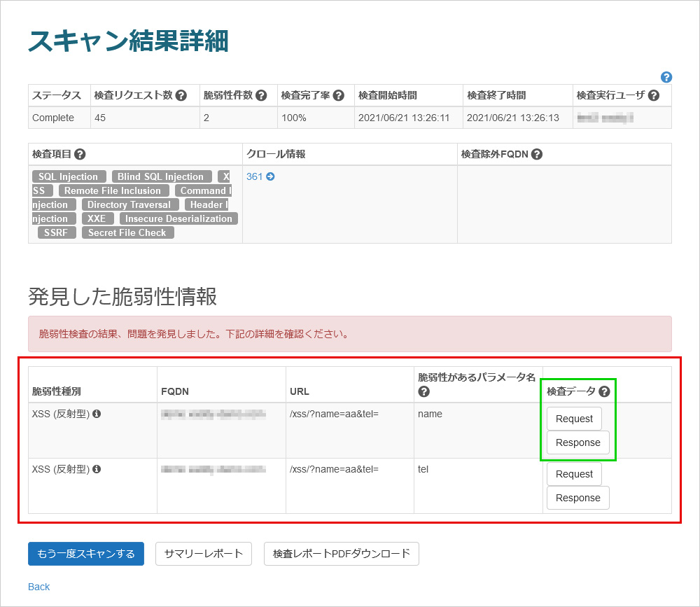Click the 2021/06/21 13:26:13 end time
This screenshot has width=700, height=607.
[513, 118]
